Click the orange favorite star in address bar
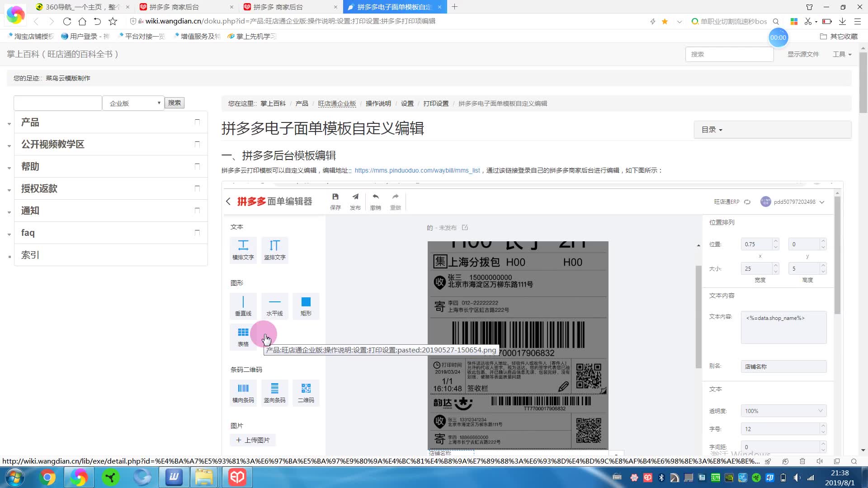Viewport: 868px width, 488px height. (665, 21)
